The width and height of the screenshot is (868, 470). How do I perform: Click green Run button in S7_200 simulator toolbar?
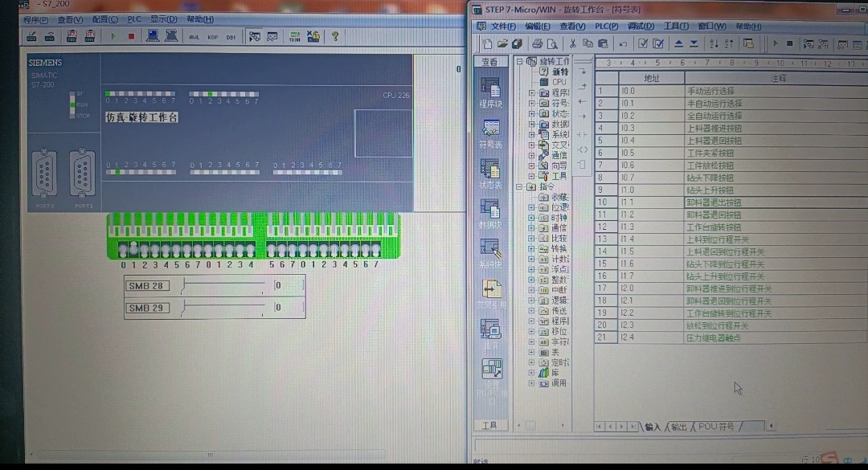(113, 36)
